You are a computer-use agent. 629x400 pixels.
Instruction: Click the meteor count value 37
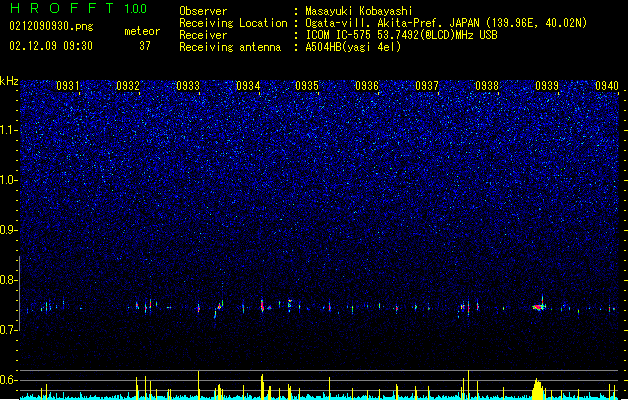(145, 46)
